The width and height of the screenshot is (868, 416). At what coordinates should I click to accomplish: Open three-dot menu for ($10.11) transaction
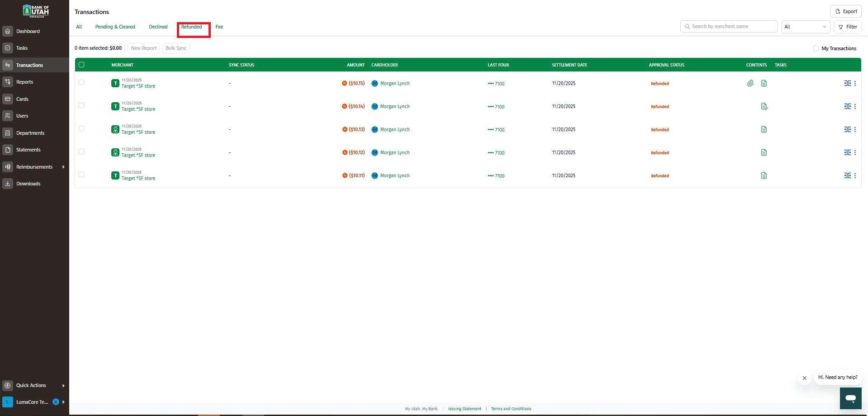855,175
